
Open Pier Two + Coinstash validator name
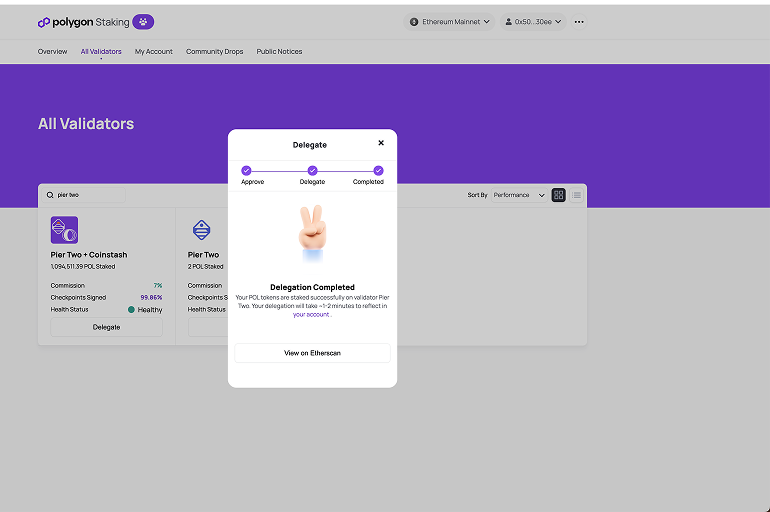coord(89,255)
